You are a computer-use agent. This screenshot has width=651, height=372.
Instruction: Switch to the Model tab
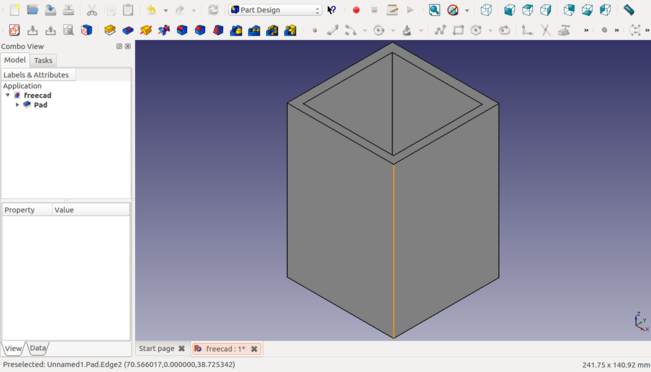pyautogui.click(x=15, y=60)
